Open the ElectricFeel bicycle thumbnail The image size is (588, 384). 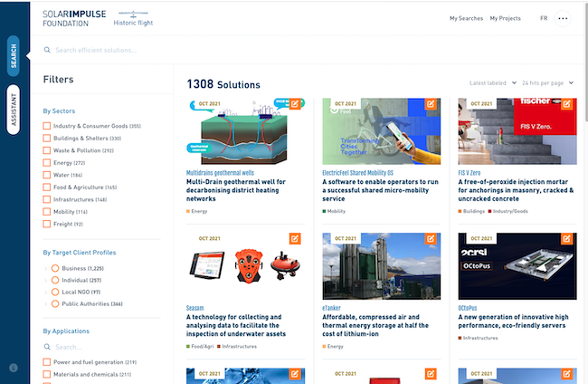(x=382, y=131)
